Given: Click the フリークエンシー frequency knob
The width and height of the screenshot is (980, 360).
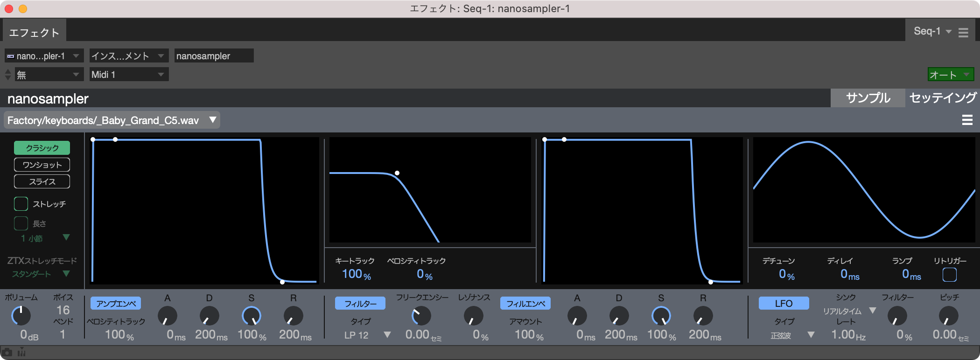Looking at the screenshot, I should pos(421,317).
